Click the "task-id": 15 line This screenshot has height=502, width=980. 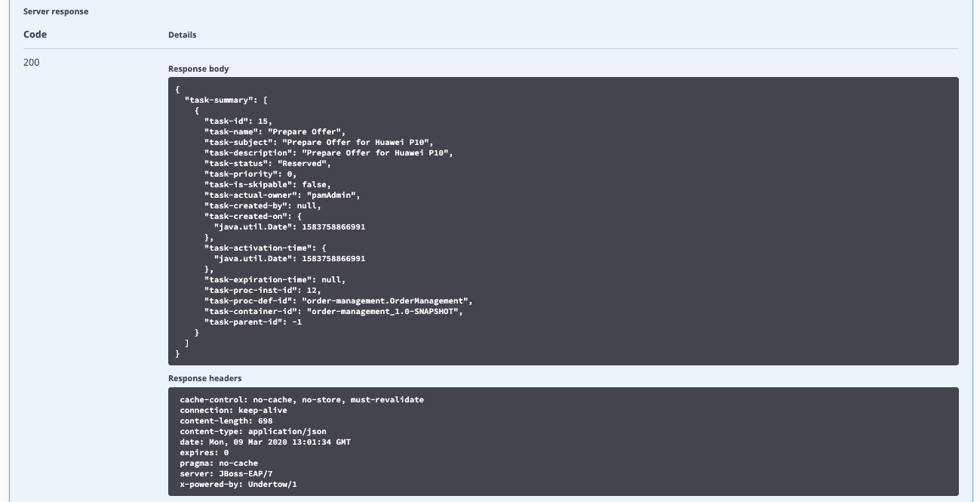238,121
